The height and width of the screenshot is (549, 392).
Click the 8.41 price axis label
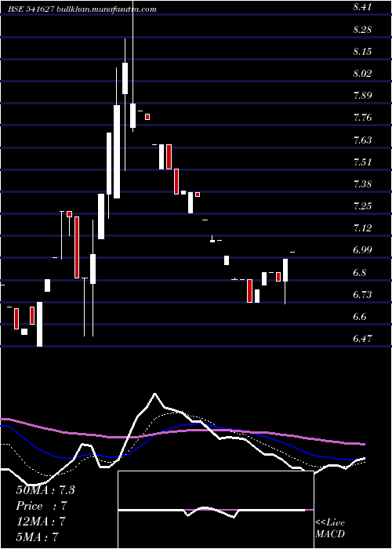pos(361,7)
